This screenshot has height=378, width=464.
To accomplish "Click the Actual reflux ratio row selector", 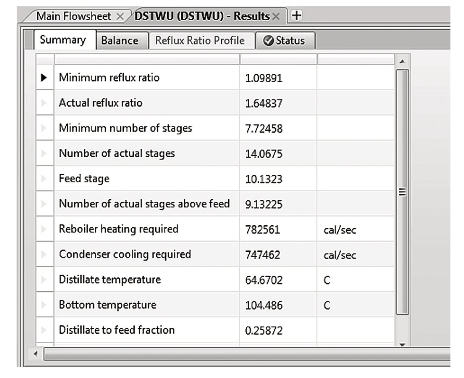I will point(44,103).
